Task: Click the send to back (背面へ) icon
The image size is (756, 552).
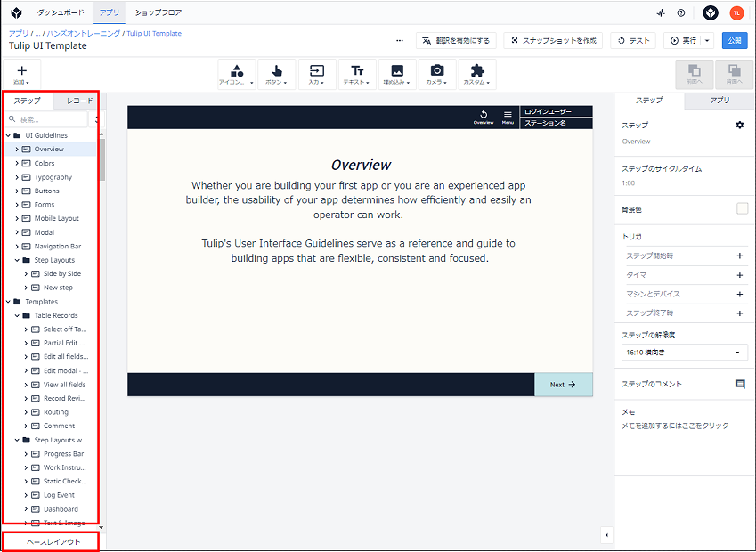Action: point(735,74)
